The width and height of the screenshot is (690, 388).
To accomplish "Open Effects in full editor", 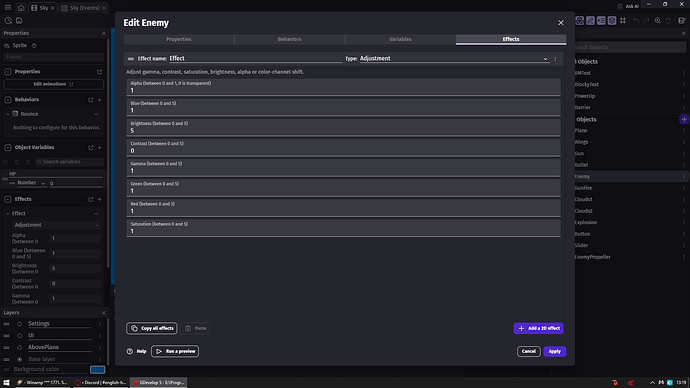I will click(91, 199).
